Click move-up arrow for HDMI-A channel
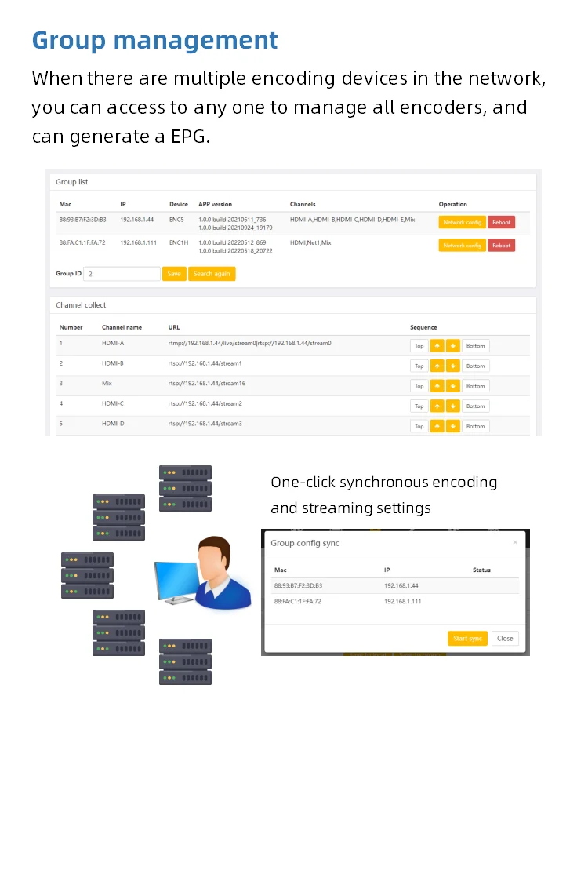This screenshot has height=889, width=588. click(x=437, y=345)
